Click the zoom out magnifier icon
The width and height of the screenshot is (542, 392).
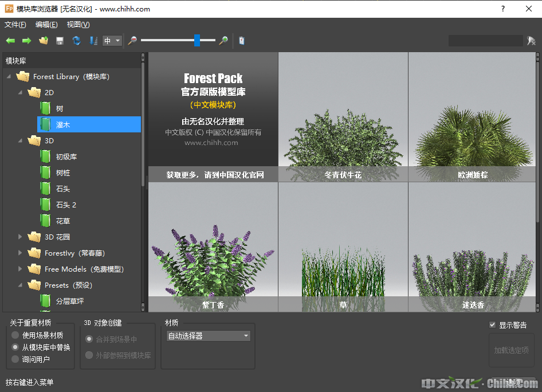132,41
